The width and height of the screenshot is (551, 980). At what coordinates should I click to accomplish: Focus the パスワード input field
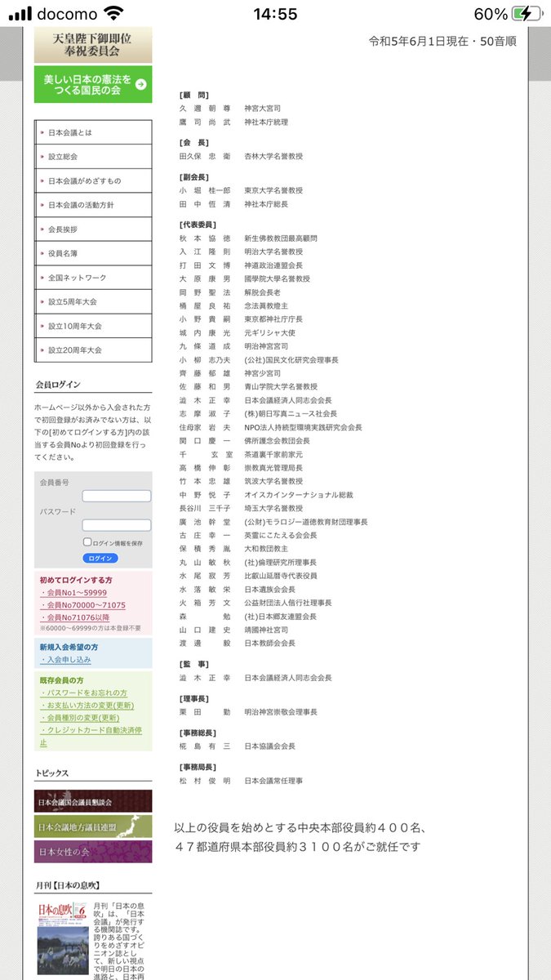pyautogui.click(x=117, y=525)
